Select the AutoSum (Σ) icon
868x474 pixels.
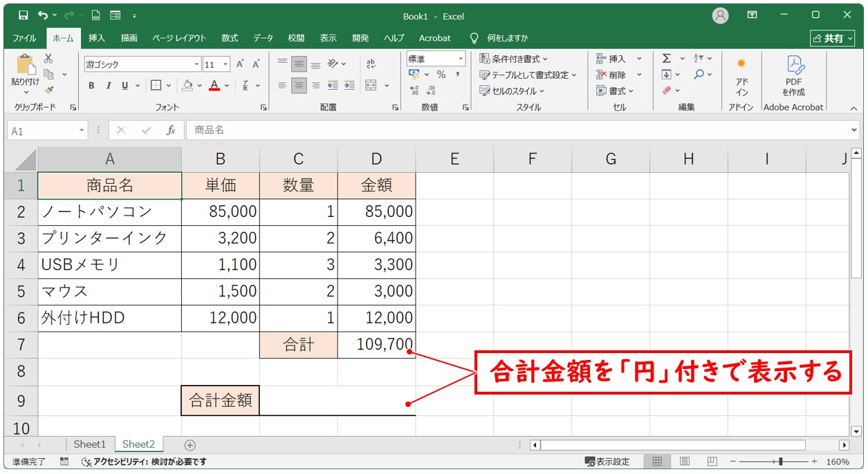666,58
